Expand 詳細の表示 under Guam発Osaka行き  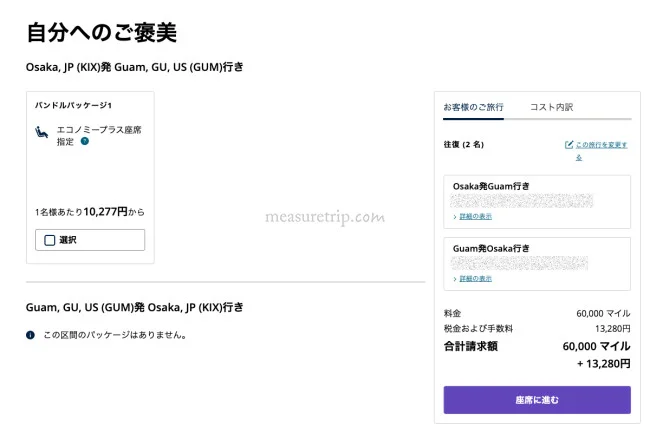pyautogui.click(x=475, y=278)
